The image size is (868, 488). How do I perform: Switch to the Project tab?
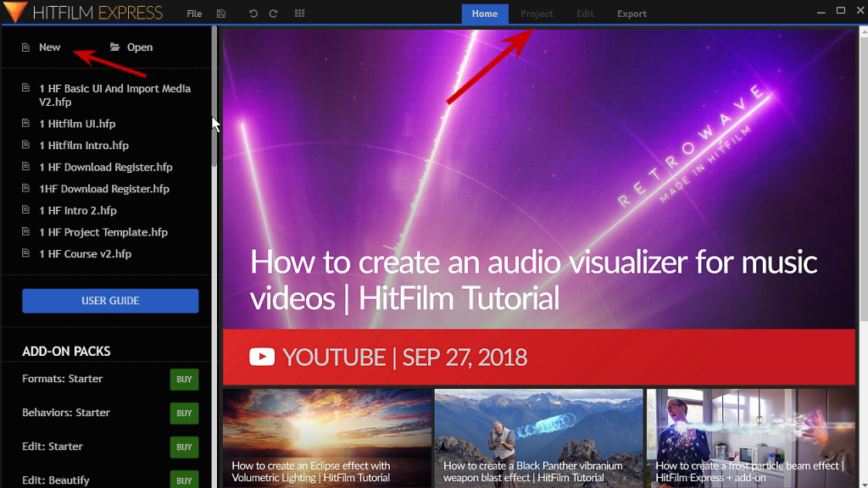(537, 14)
